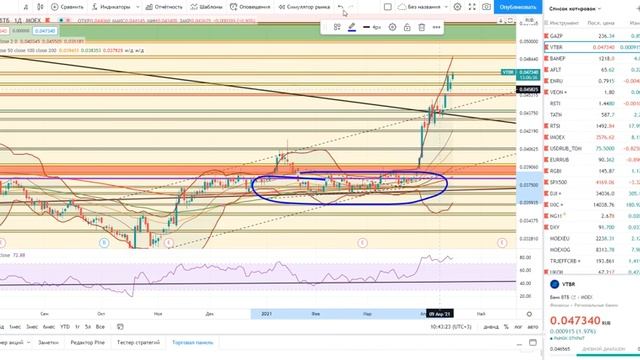Open the chart layout selector square icon
This screenshot has width=640, height=360.
point(388,7)
